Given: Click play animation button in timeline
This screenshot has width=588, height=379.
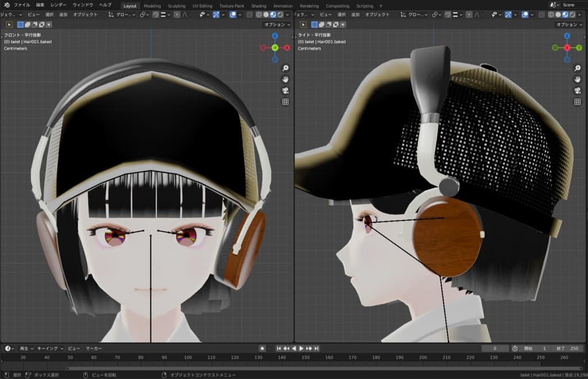Looking at the screenshot, I should click(x=301, y=349).
